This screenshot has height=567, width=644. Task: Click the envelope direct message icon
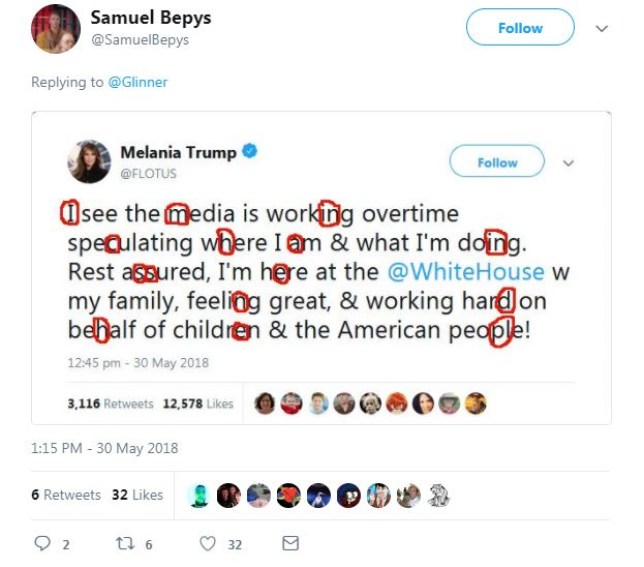click(290, 543)
